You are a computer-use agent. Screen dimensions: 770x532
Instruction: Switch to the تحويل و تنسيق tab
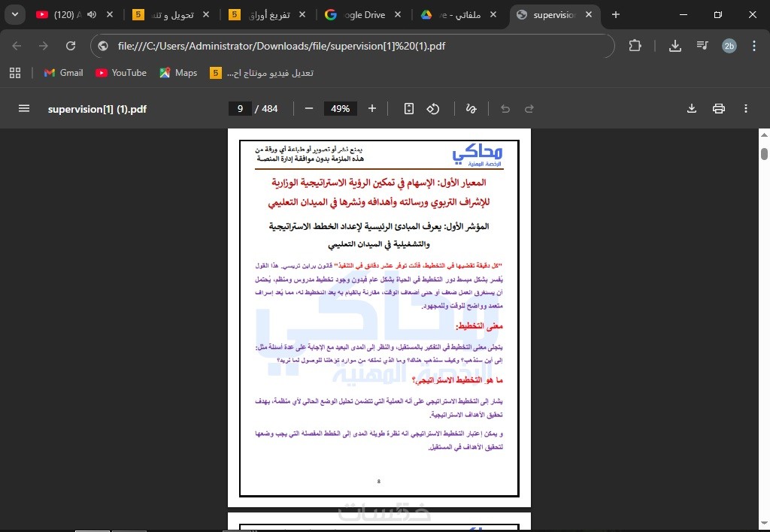pyautogui.click(x=172, y=15)
